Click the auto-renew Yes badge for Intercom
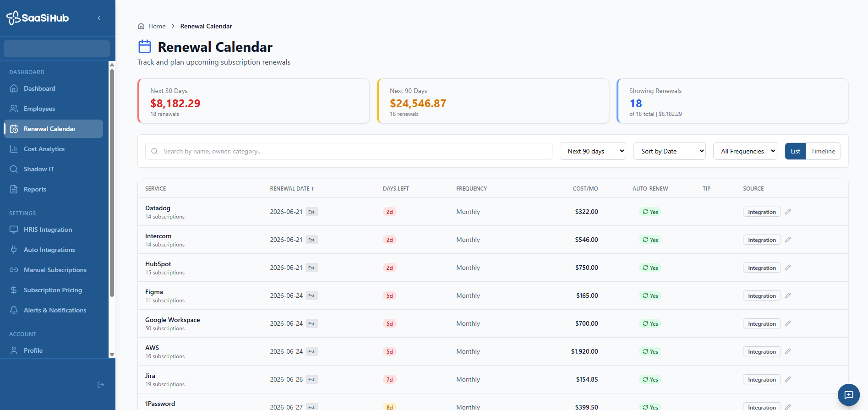868x410 pixels. point(650,240)
